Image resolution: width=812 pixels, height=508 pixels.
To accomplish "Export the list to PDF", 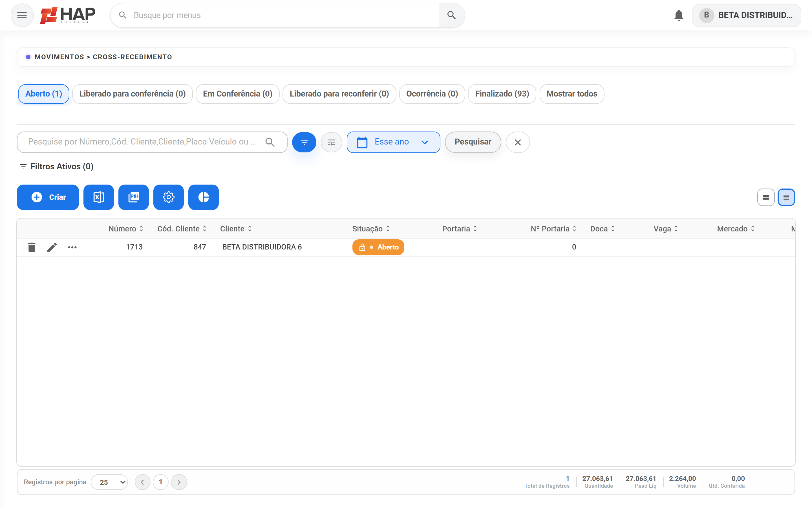I will point(134,197).
